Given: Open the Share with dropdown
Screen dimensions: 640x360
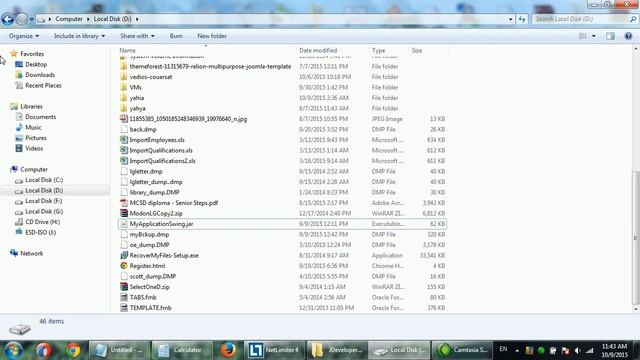Looking at the screenshot, I should 137,36.
